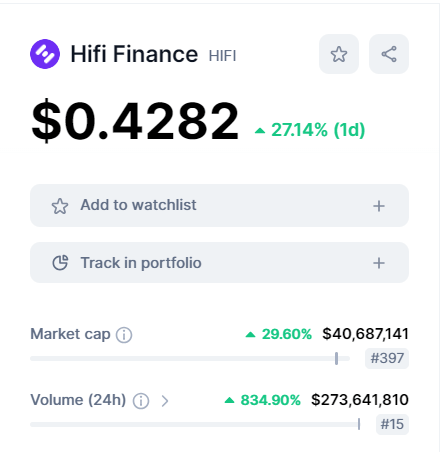
Task: Click the star icon in Add to watchlist
Action: (x=60, y=206)
